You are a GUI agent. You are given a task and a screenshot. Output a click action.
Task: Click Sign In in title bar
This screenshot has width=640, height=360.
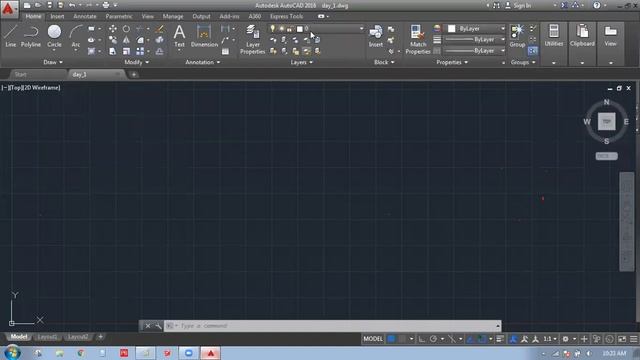[x=518, y=5]
